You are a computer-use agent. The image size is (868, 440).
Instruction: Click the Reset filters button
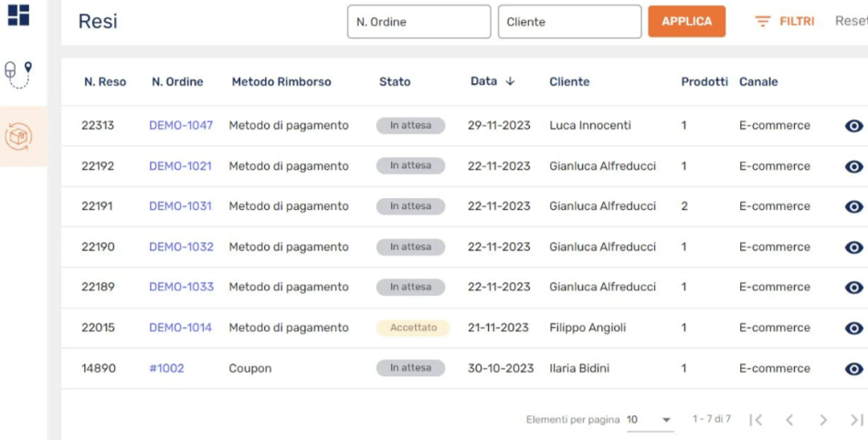(x=851, y=21)
